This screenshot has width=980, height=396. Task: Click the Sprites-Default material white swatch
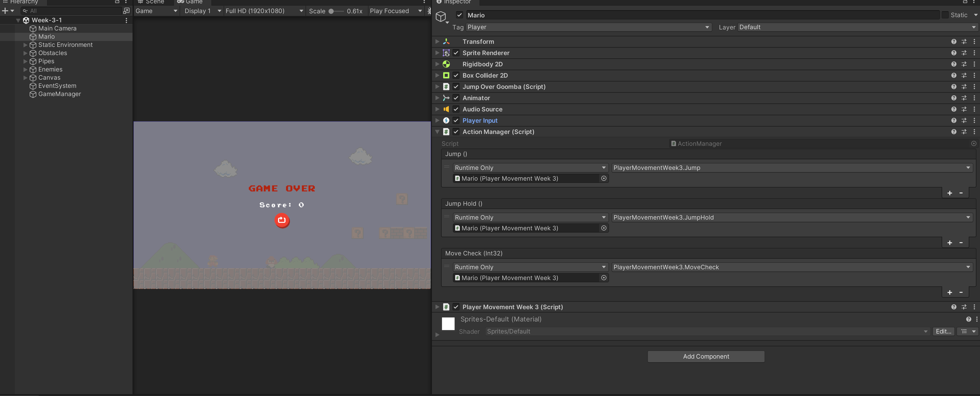click(448, 324)
